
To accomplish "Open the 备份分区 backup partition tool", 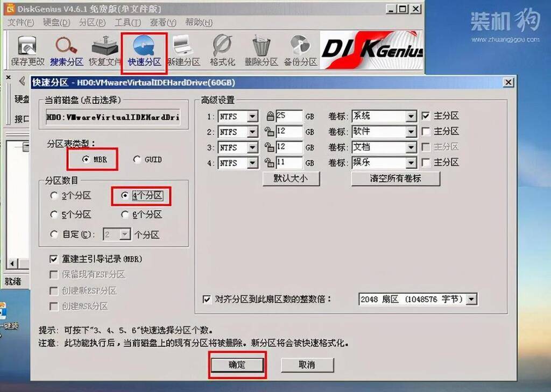I will pos(300,51).
